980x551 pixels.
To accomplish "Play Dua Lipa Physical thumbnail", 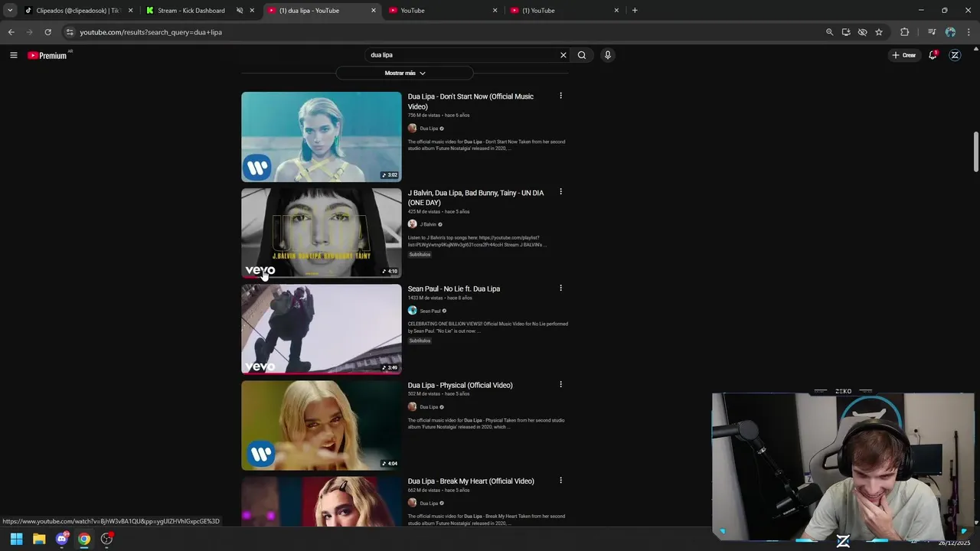I will [x=322, y=425].
